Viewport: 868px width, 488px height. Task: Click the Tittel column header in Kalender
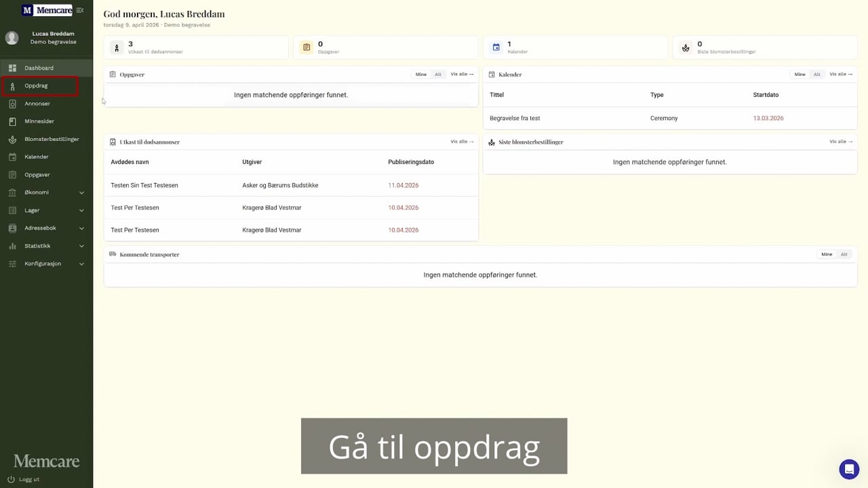tap(496, 95)
